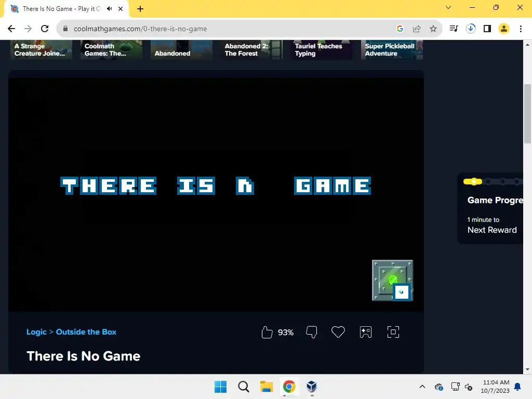Viewport: 532px width, 399px height.
Task: Click the thumbs up like icon
Action: 267,332
